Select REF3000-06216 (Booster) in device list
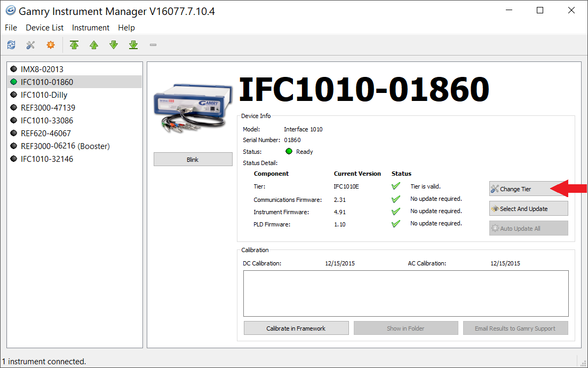The width and height of the screenshot is (588, 368). 75,146
